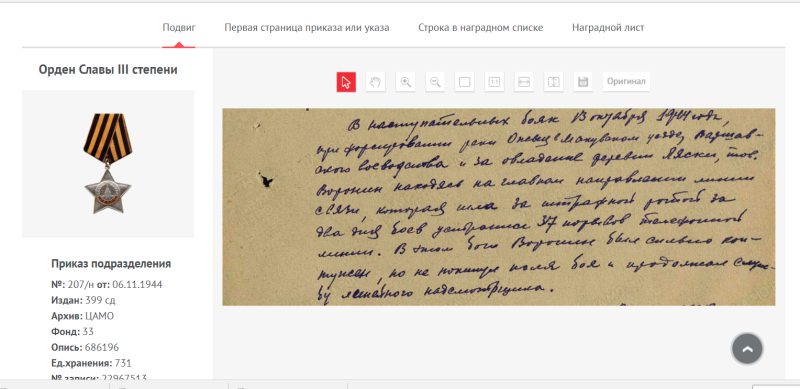Click the Орден Славы III степени heading
The image size is (800, 389).
[108, 69]
